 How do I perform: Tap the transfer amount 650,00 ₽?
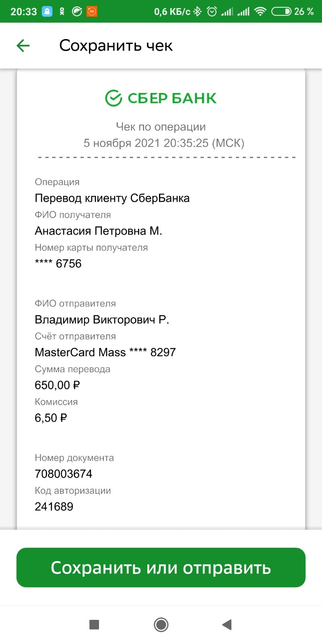[57, 385]
